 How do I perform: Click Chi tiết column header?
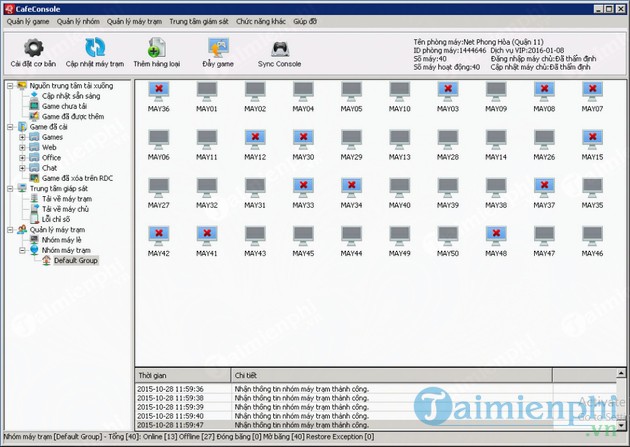click(x=392, y=376)
